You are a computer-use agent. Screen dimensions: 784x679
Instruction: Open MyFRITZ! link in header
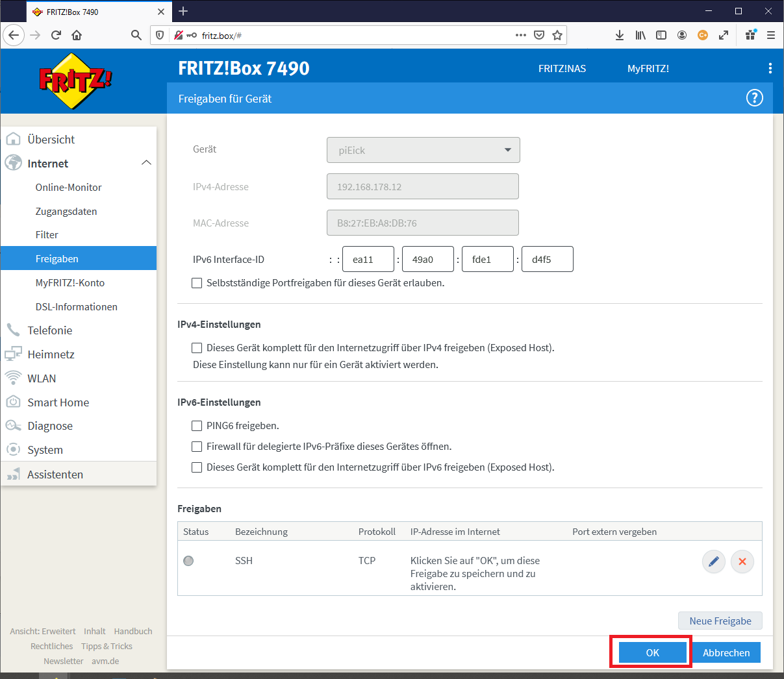pos(648,69)
